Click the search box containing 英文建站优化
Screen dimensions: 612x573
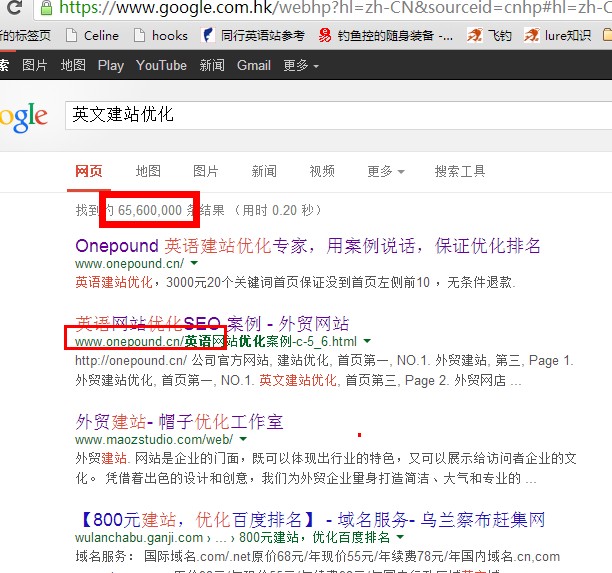[338, 115]
